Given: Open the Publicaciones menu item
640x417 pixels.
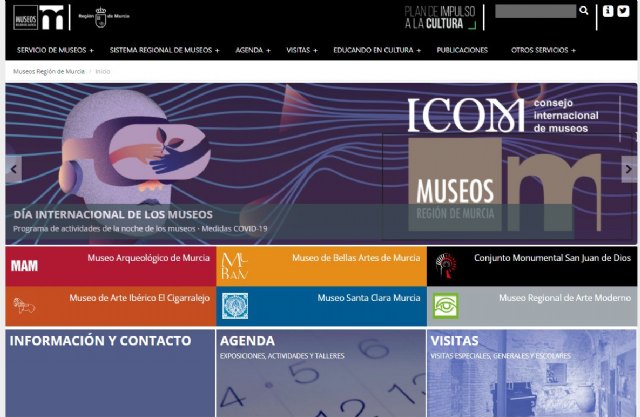Looking at the screenshot, I should (462, 50).
